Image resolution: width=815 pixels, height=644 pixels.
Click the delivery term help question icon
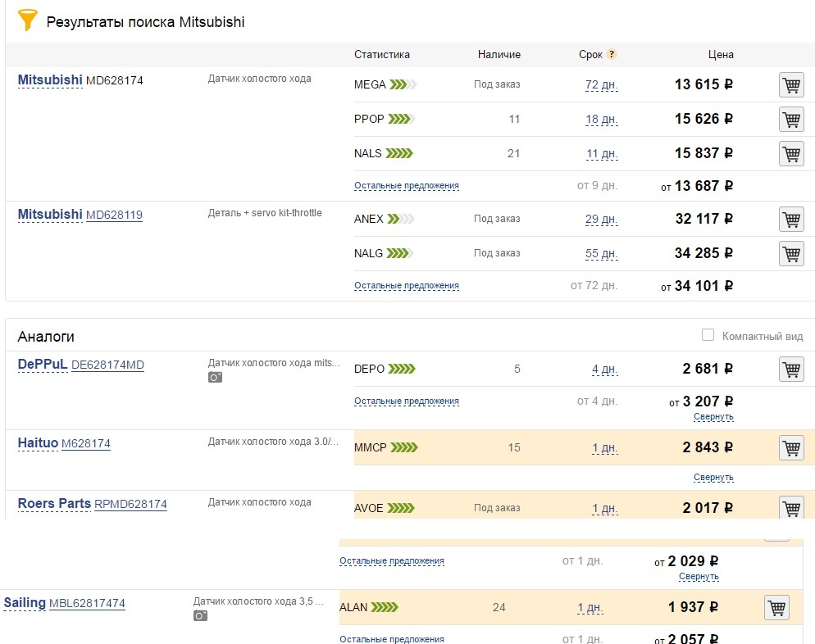[611, 55]
